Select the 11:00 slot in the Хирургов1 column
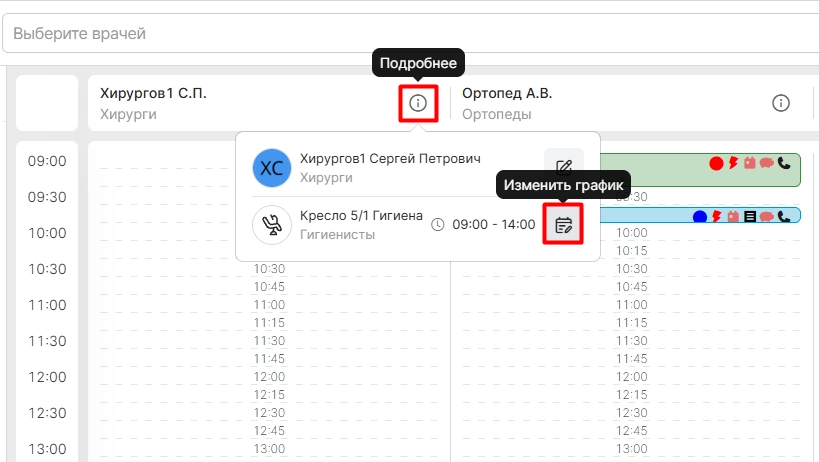The image size is (819, 462). 269,304
